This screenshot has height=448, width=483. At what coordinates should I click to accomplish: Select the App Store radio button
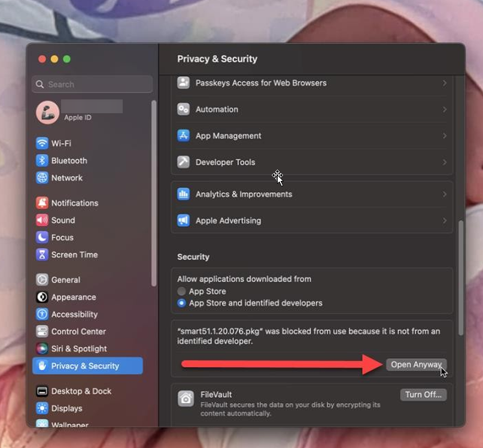click(x=183, y=291)
